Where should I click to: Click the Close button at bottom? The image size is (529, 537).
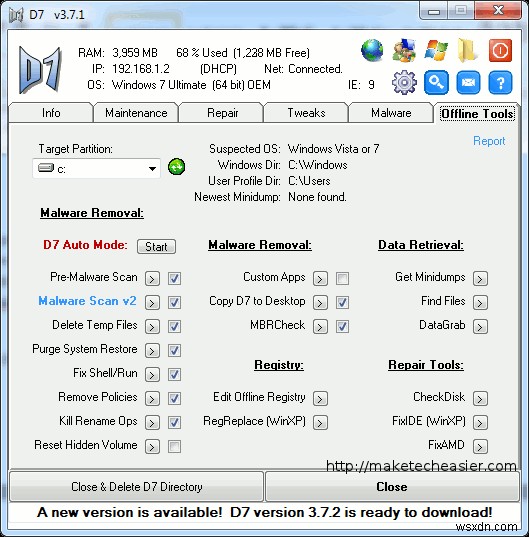[392, 487]
